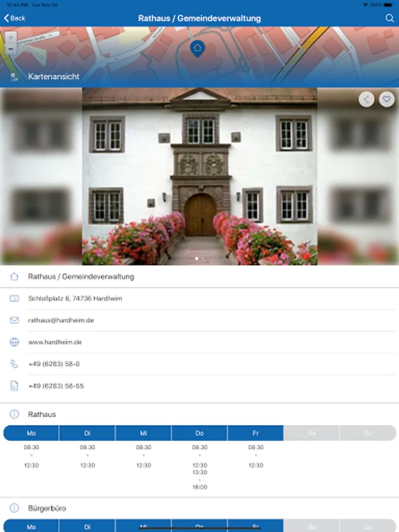Screen dimensions: 399x532
Task: Email rathaus@hardheim.de
Action: pyautogui.click(x=61, y=320)
